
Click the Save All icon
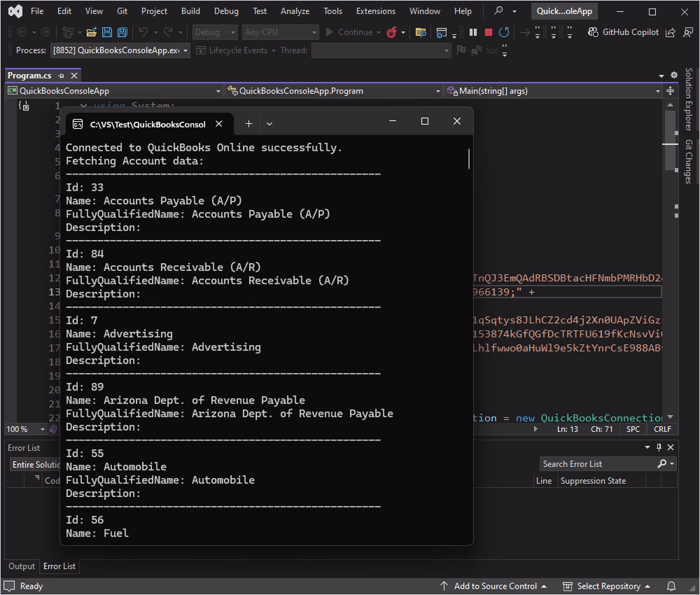(x=122, y=32)
